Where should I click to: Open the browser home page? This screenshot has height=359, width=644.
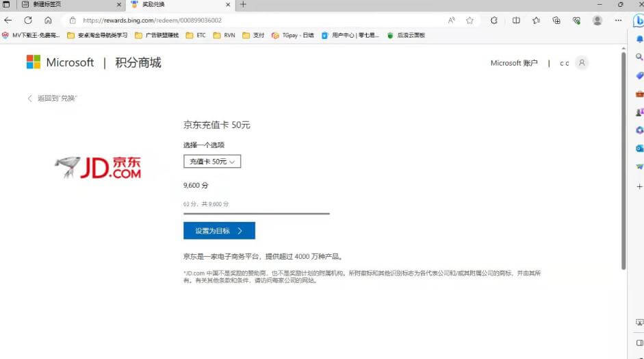48,20
